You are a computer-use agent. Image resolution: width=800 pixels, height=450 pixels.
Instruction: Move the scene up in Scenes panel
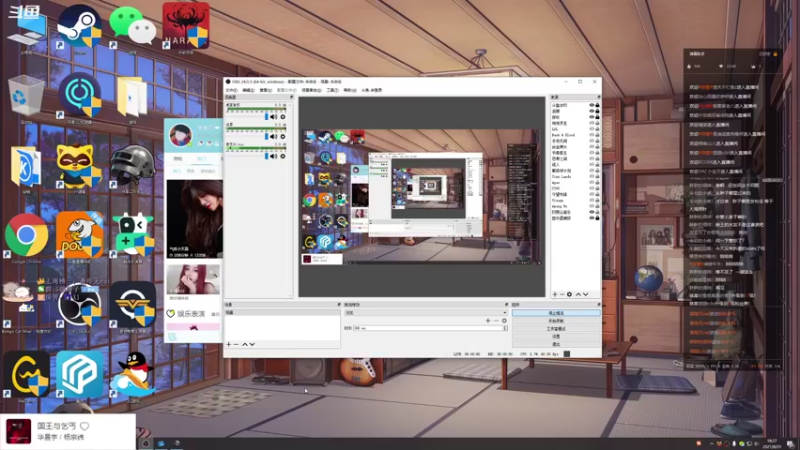tap(245, 344)
